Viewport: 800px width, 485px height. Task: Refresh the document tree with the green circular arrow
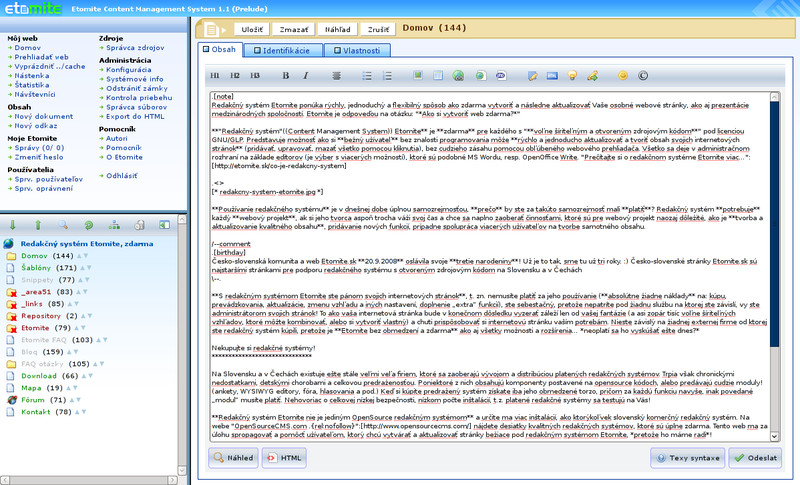(89, 225)
